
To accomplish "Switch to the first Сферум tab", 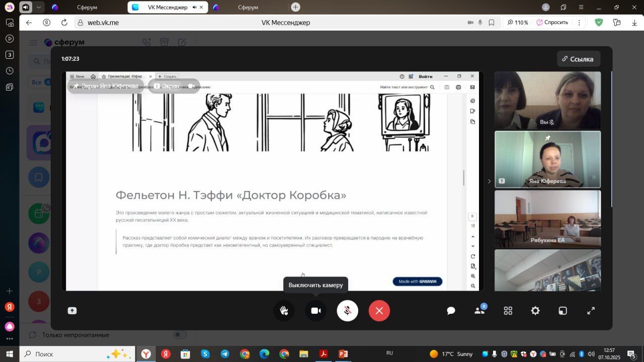I will [x=80, y=8].
